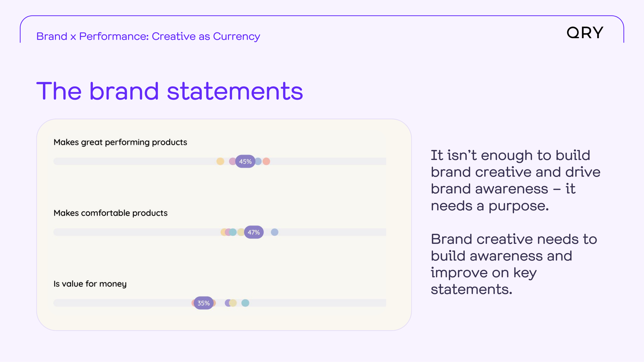Image resolution: width=644 pixels, height=362 pixels.
Task: Select the 45% marker on performing products bar
Action: click(245, 161)
